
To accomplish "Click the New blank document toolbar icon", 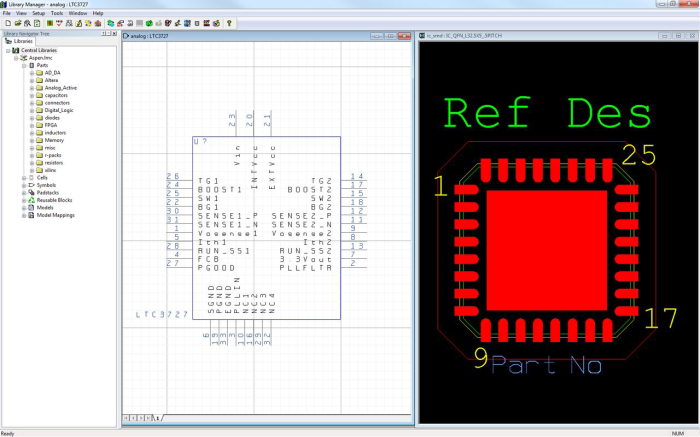I will (8, 23).
